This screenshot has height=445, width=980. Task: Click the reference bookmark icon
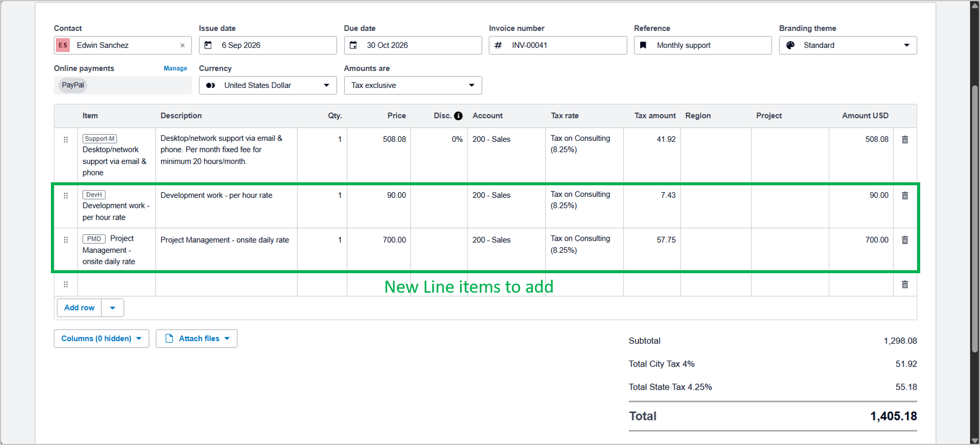coord(643,45)
